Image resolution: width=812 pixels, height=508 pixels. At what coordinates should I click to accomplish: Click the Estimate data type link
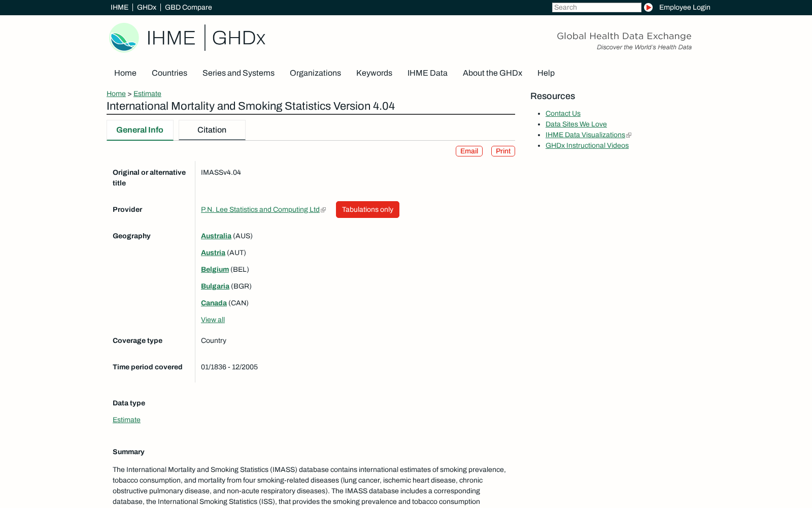[126, 420]
